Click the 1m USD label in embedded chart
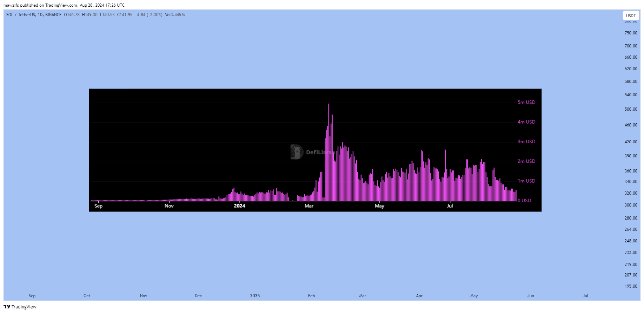 point(526,181)
